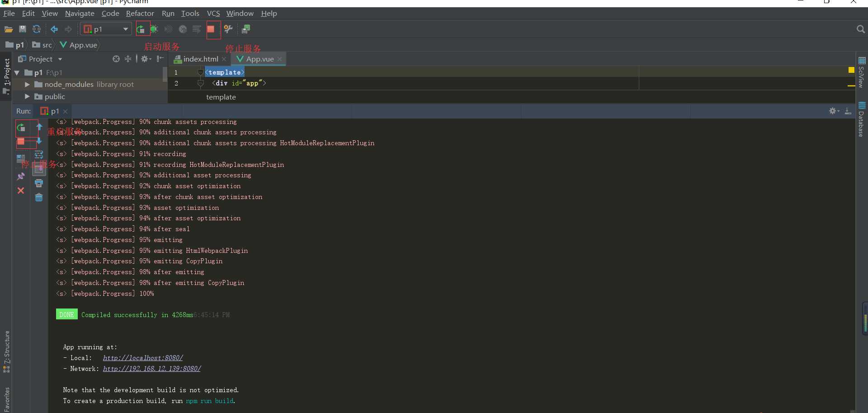Screen dimensions: 868x413
Task: Toggle soft-wrap in Run console
Action: (39, 155)
